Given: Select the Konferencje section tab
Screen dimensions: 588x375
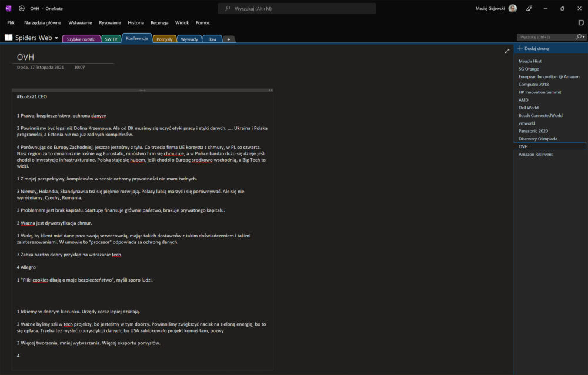Looking at the screenshot, I should pyautogui.click(x=137, y=38).
